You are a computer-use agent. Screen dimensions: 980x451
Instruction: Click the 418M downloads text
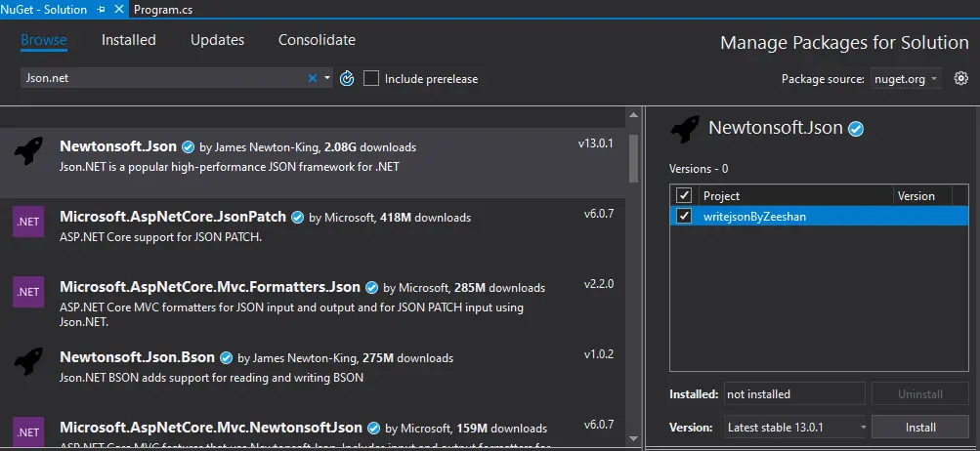(x=426, y=218)
